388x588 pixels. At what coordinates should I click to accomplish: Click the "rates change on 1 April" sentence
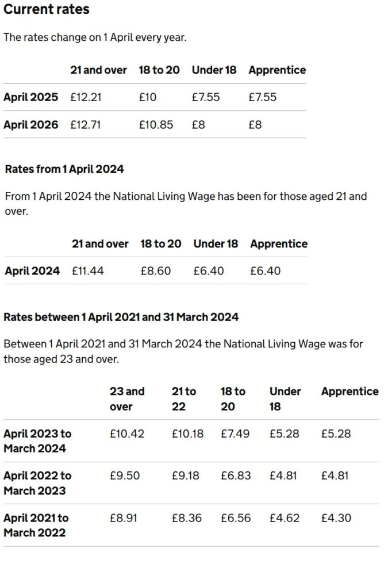(95, 37)
